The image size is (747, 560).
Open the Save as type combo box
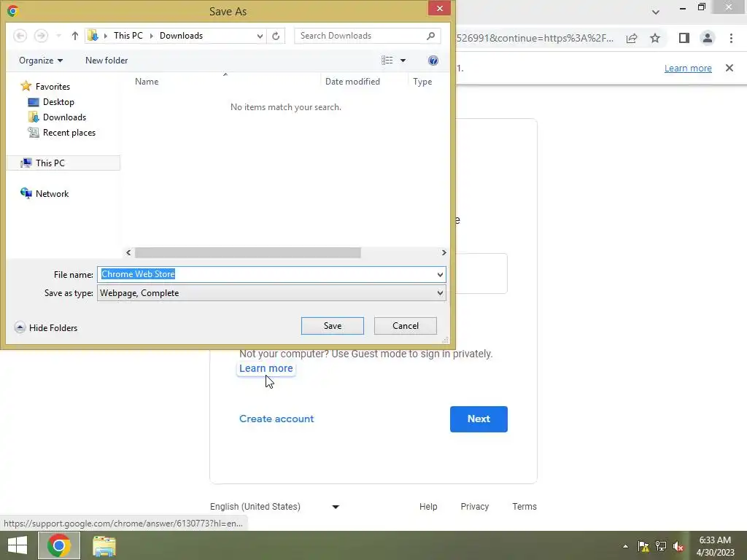coord(271,293)
